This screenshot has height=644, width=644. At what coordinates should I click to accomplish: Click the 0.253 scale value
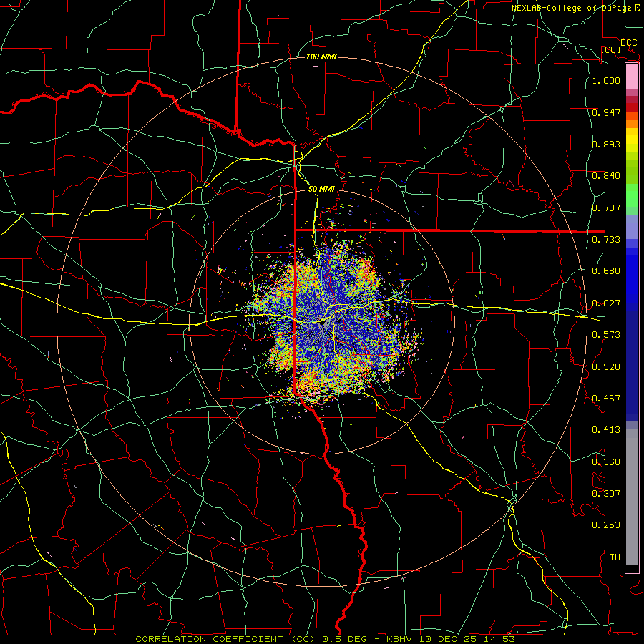point(606,525)
